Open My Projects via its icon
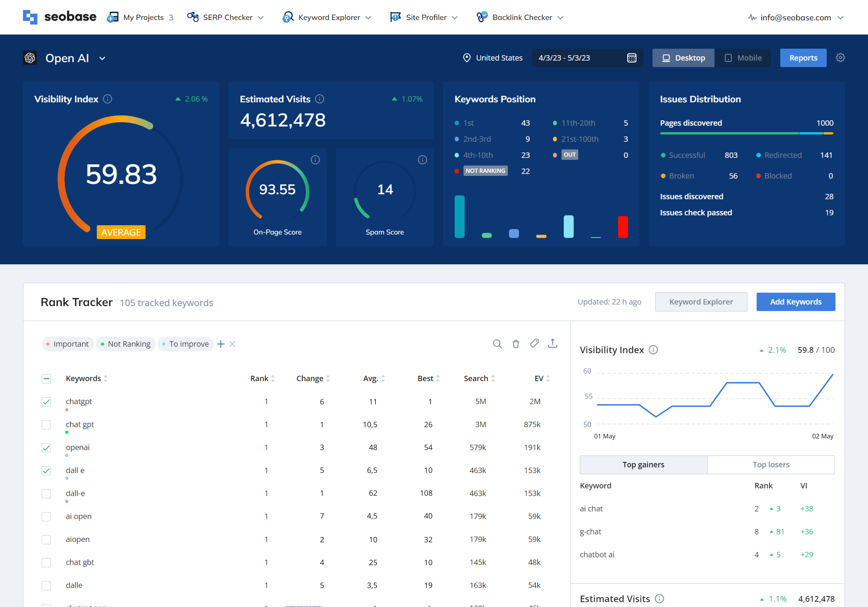Viewport: 868px width, 607px height. click(113, 17)
